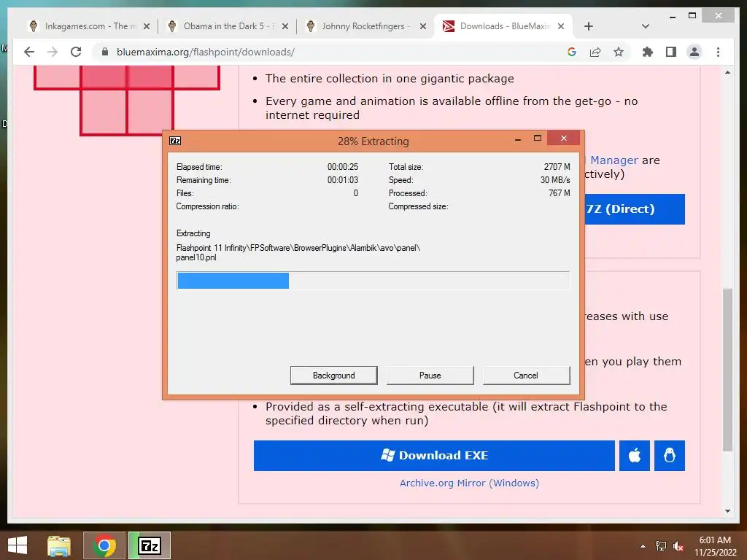Cancel the extraction
Screen dimensions: 747x560
point(526,376)
